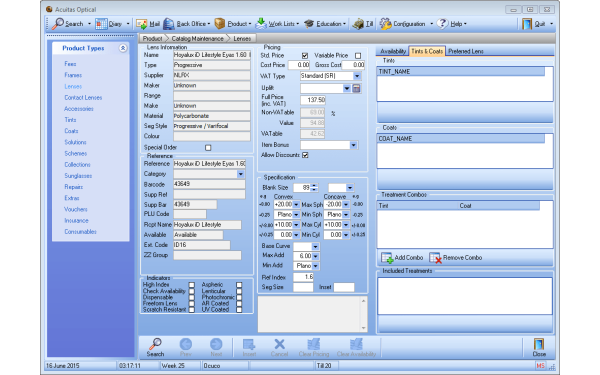Switch to the Preferred Lens tab
The width and height of the screenshot is (600, 375).
point(466,51)
